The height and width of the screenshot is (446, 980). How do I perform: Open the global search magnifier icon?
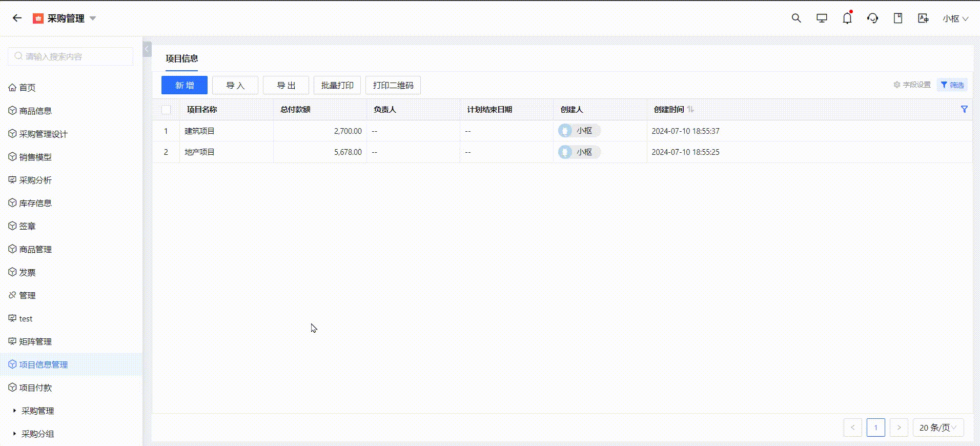click(x=796, y=18)
